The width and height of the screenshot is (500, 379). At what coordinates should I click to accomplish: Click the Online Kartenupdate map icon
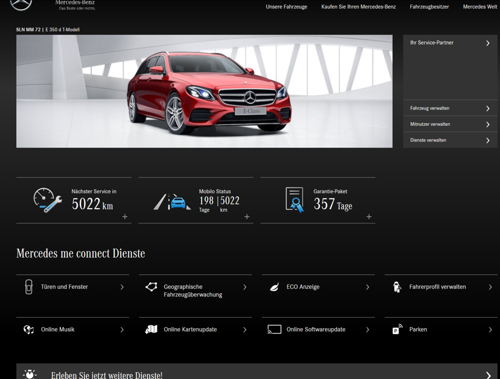coord(151,329)
